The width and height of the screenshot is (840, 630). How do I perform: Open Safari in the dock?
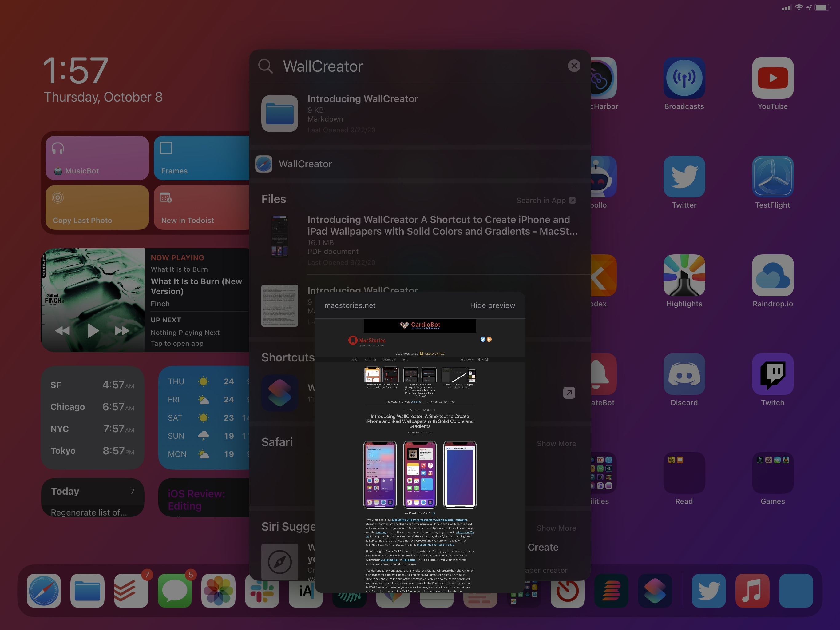click(x=44, y=591)
